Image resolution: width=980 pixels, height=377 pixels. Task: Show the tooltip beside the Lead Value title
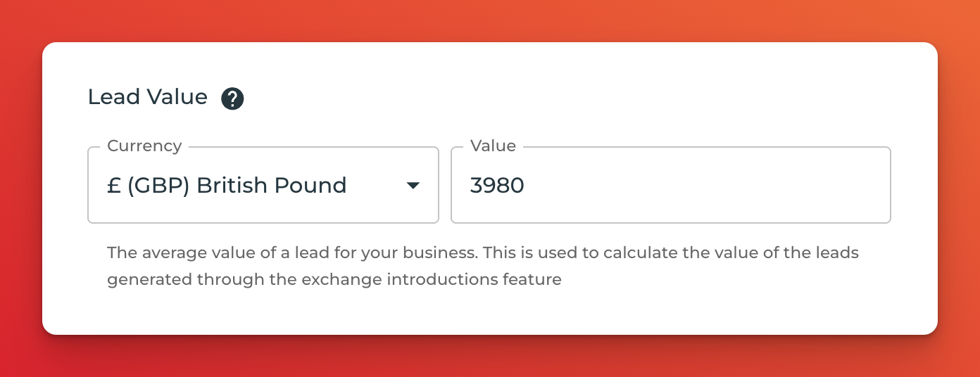pos(232,98)
